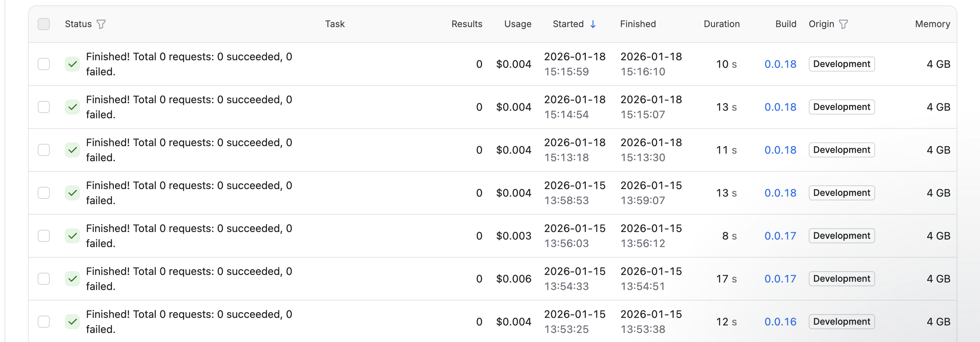
Task: Click the Started sort arrow icon
Action: tap(593, 24)
